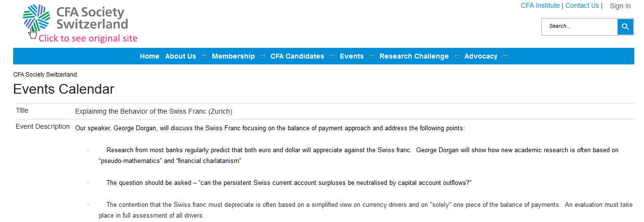Open the Research Challenge dropdown arrow
The height and width of the screenshot is (222, 644).
pos(457,57)
